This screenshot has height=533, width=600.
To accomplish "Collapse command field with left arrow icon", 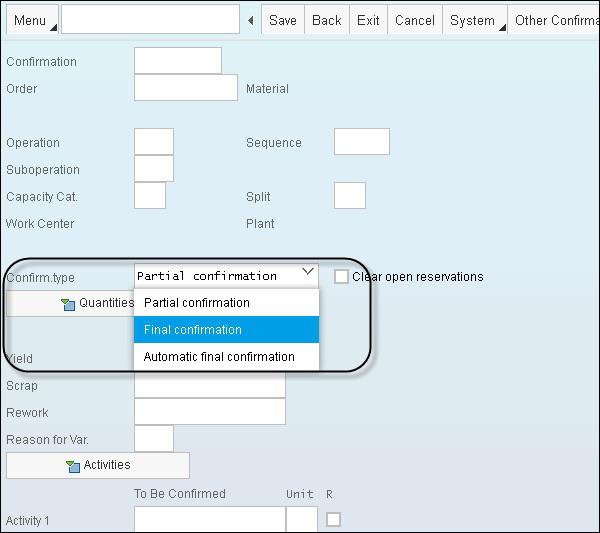I will [251, 20].
